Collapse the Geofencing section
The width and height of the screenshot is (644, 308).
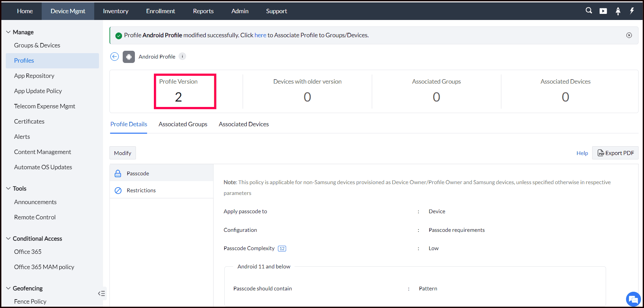[8, 288]
